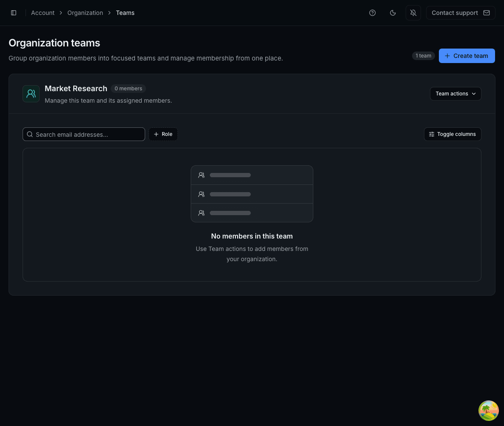Add a Role filter
This screenshot has height=426, width=504.
click(x=163, y=134)
